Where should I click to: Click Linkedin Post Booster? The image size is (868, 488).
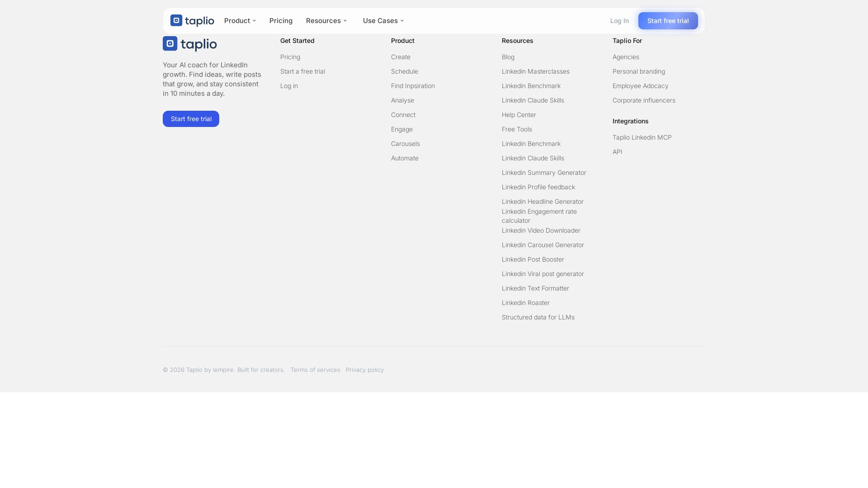pyautogui.click(x=533, y=259)
